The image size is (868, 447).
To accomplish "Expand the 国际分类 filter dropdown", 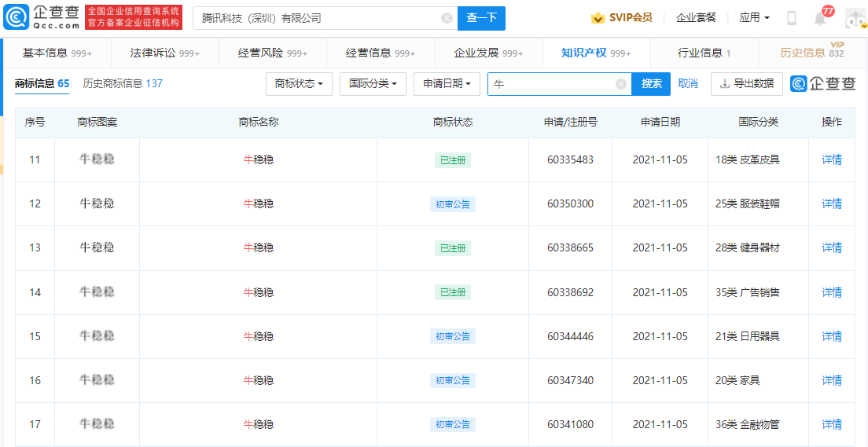I will (372, 84).
